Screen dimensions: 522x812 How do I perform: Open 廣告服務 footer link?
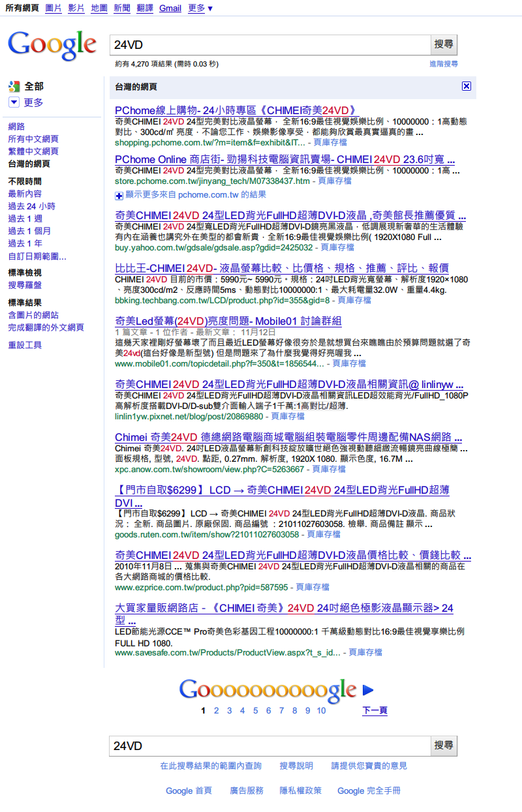tap(247, 790)
